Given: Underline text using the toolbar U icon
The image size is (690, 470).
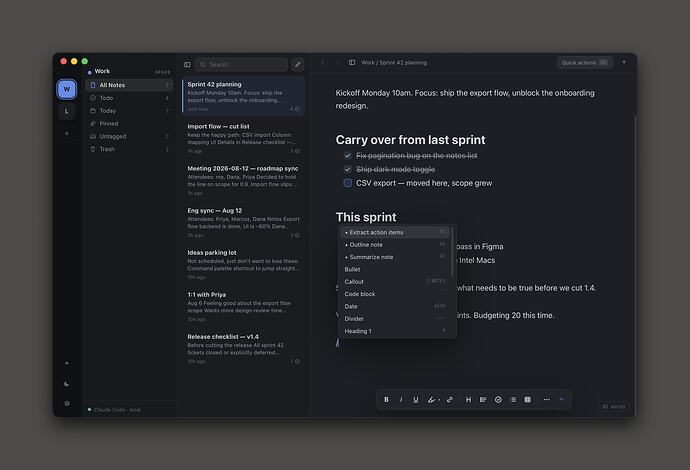Looking at the screenshot, I should pos(416,400).
